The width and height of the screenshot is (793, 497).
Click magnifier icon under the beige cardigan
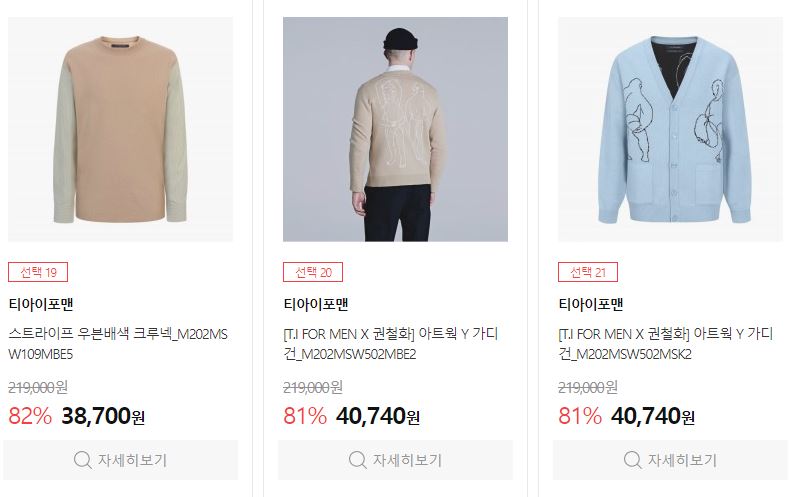coord(358,460)
